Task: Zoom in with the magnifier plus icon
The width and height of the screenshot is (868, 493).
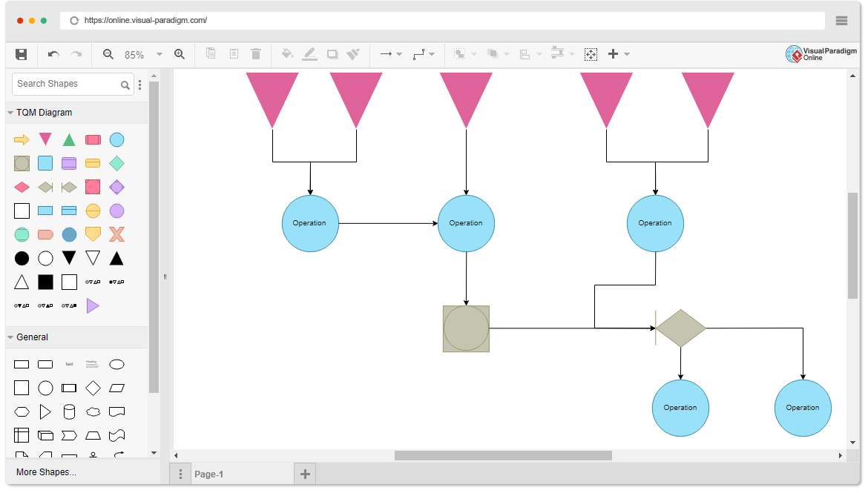Action: [x=180, y=54]
